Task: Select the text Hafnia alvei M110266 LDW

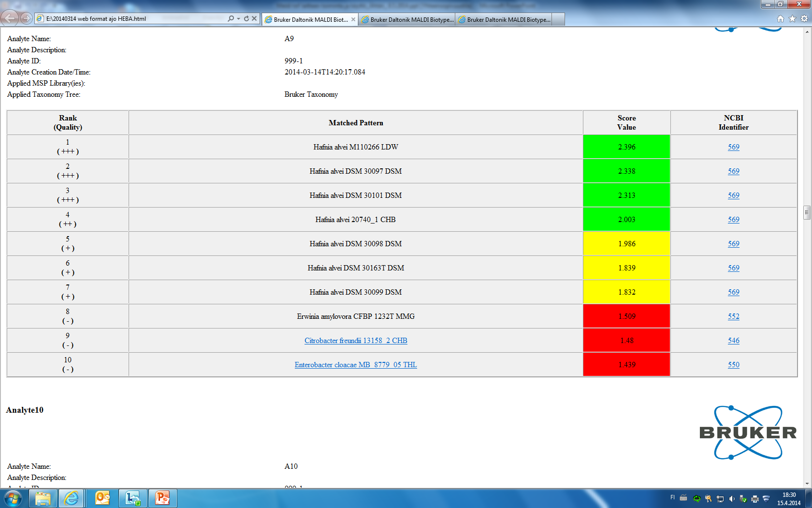Action: click(x=356, y=147)
